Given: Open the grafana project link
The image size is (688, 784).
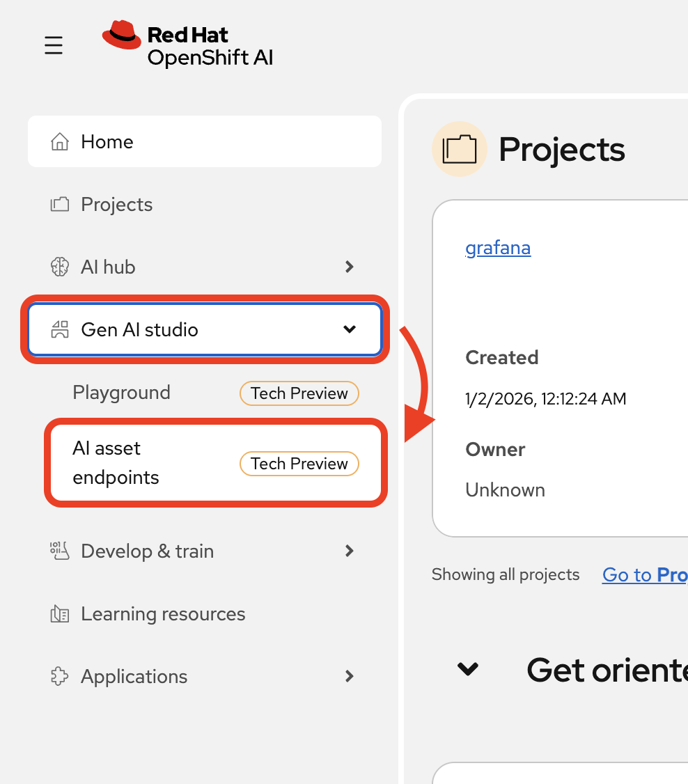Looking at the screenshot, I should coord(498,248).
